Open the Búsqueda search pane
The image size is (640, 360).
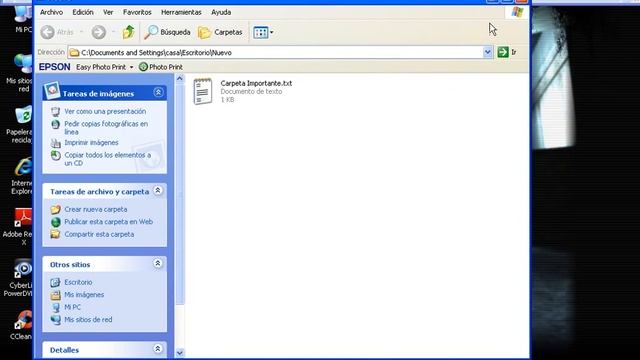[167, 32]
